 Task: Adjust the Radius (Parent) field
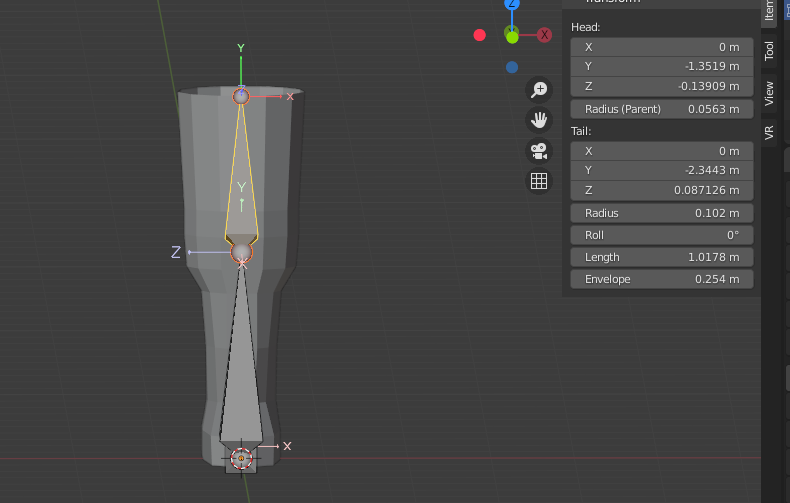point(662,109)
